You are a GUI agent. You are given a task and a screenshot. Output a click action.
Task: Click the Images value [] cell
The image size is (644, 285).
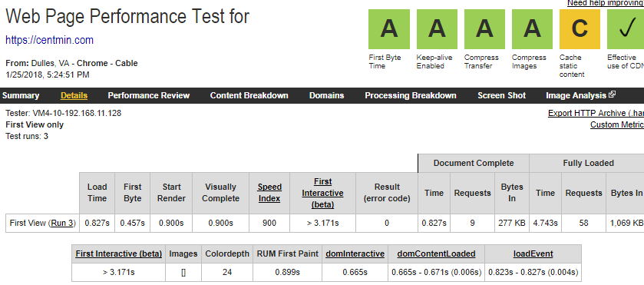pos(183,272)
